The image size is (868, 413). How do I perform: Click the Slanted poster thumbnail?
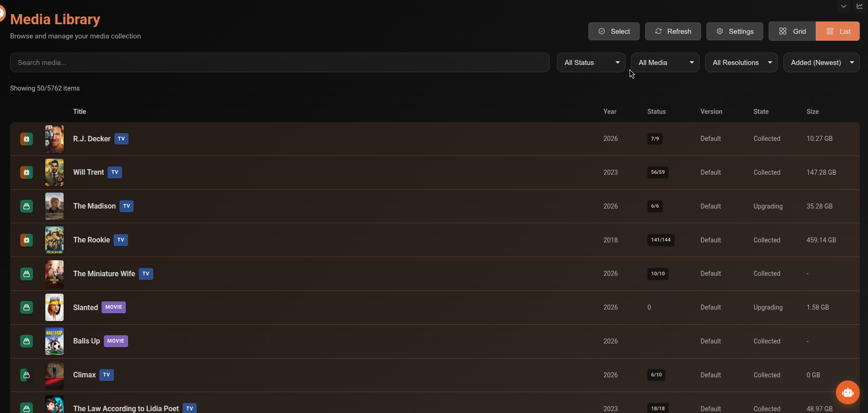tap(54, 307)
